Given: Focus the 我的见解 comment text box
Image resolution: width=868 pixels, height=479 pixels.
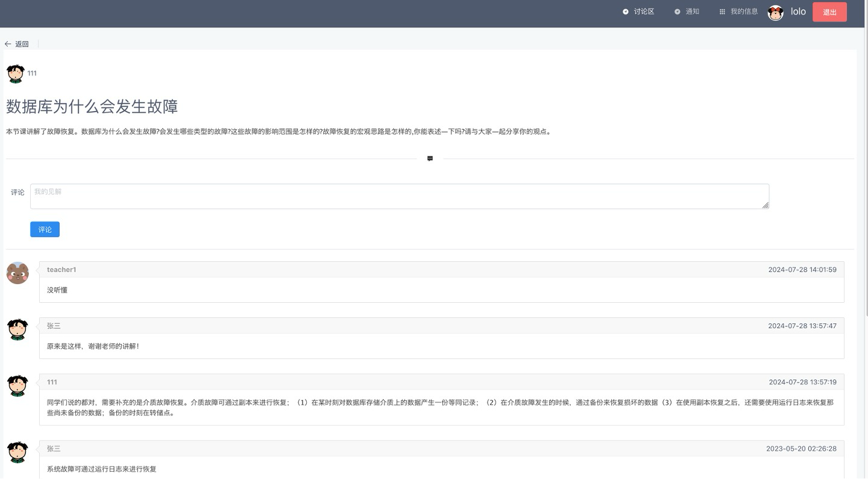Looking at the screenshot, I should point(399,197).
